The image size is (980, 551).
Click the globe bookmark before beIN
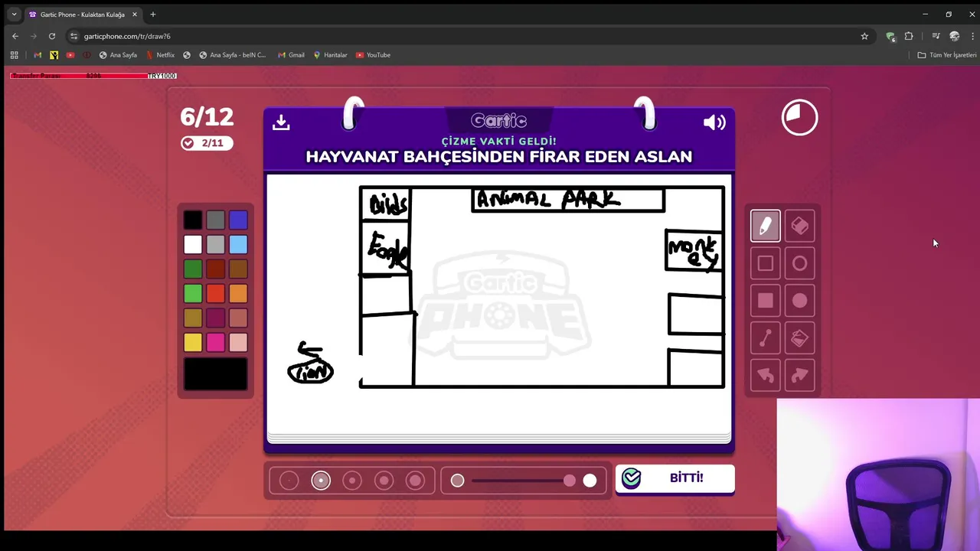(x=187, y=55)
